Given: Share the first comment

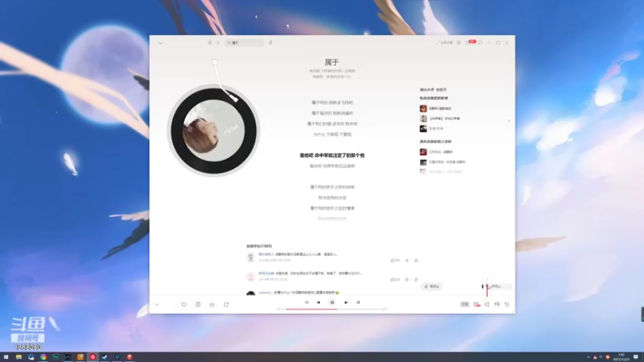Looking at the screenshot, I should coord(407,261).
